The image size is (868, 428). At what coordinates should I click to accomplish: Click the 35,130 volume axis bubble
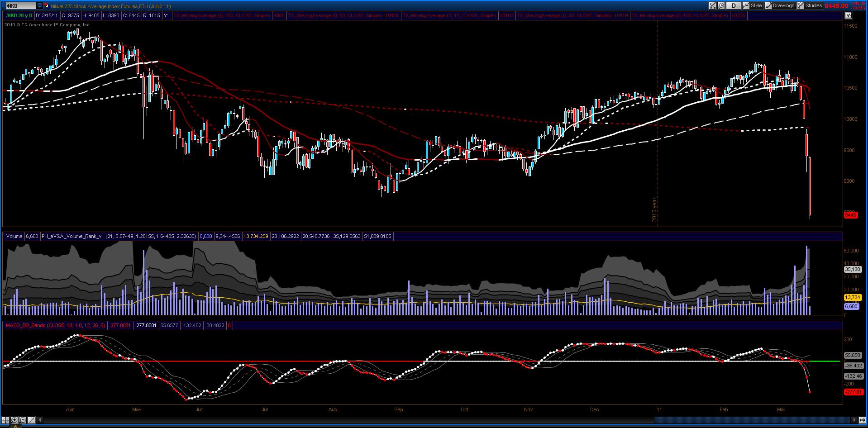point(852,269)
